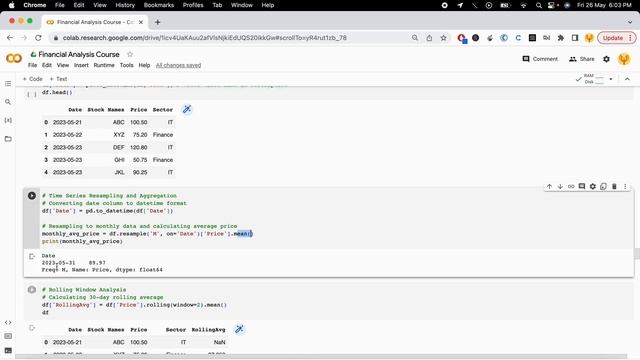Screen dimensions: 640x360
Task: Star the Financial Analysis Course notebook
Action: coord(130,54)
